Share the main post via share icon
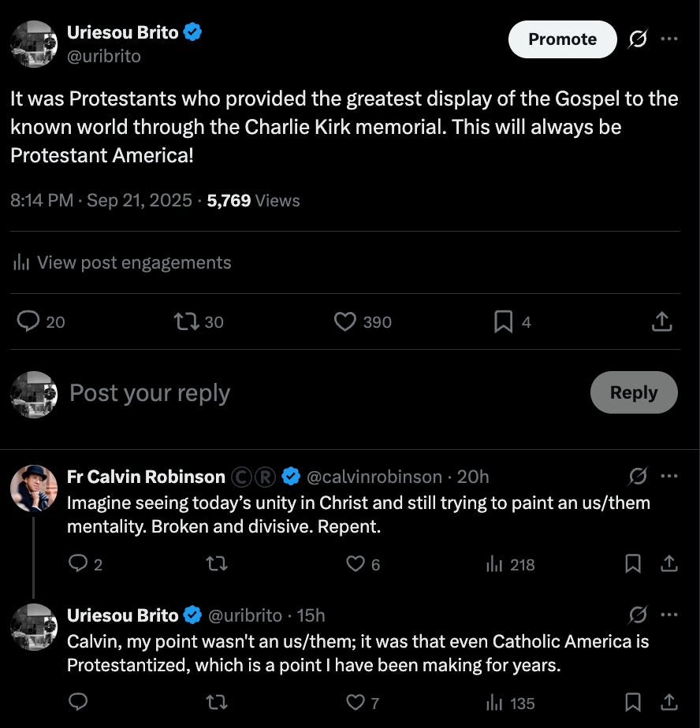Viewport: 700px width, 728px height. tap(662, 321)
